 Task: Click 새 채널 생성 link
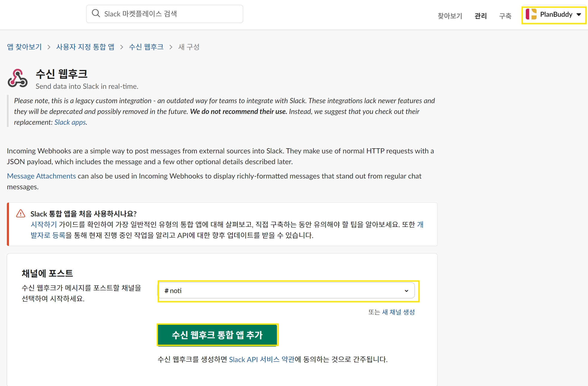[398, 312]
